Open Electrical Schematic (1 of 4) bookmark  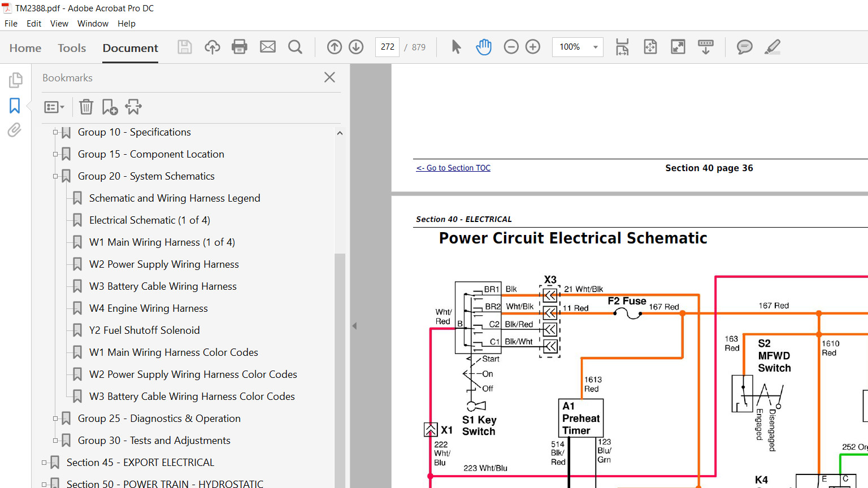coord(150,220)
